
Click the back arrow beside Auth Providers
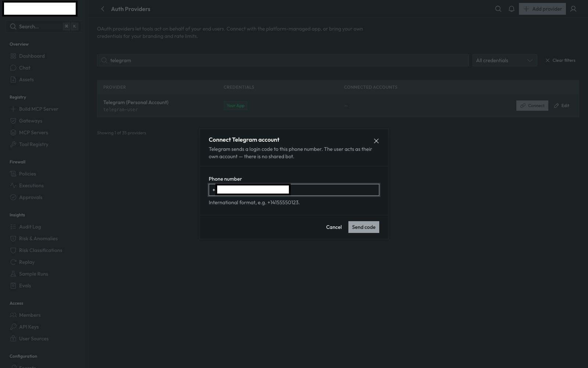pyautogui.click(x=103, y=9)
